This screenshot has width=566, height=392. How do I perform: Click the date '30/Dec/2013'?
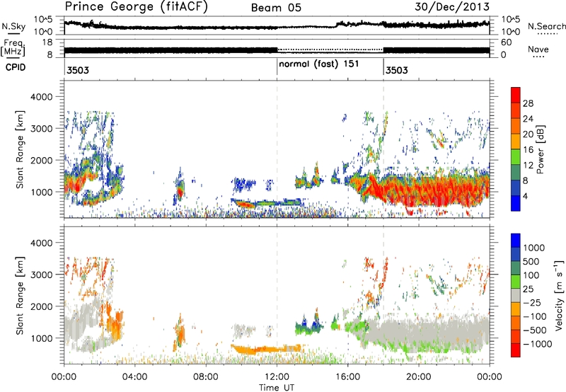452,7
